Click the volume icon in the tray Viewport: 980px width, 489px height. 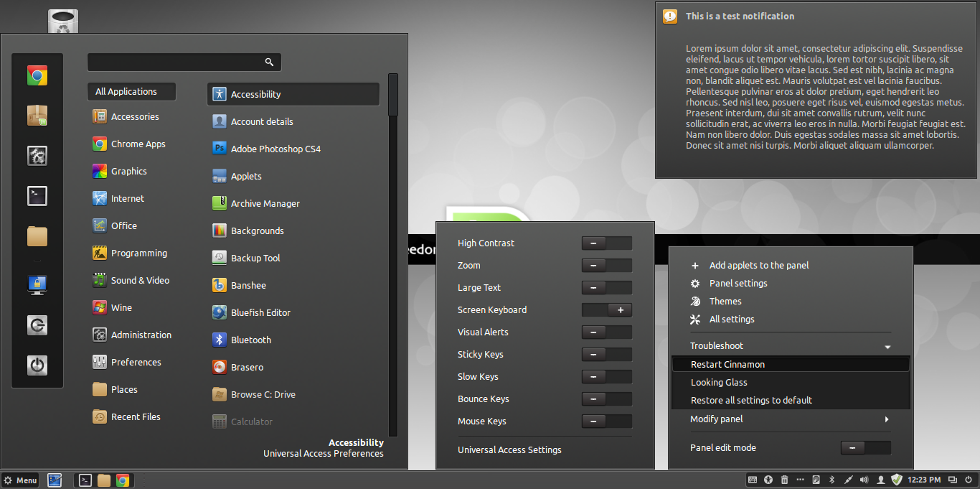click(864, 480)
